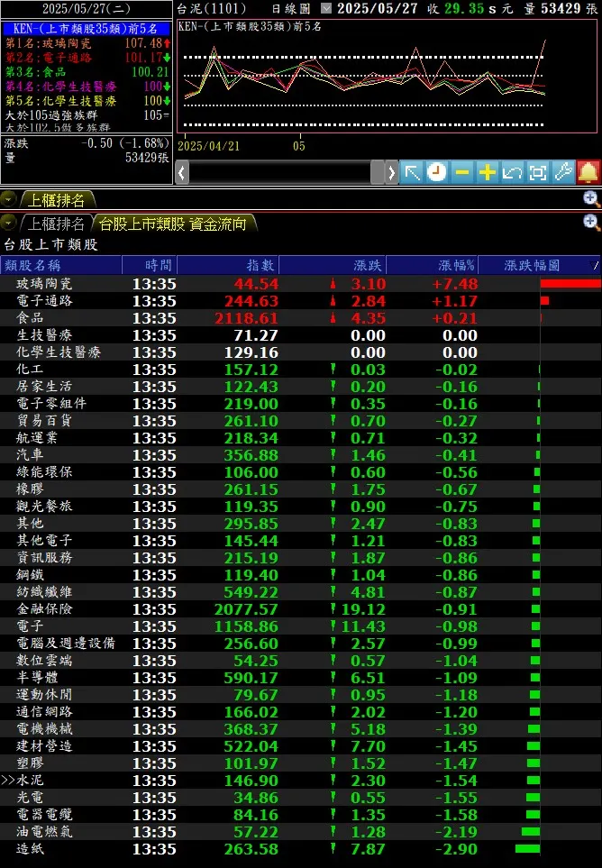The image size is (602, 868).
Task: Select the 綠能環保 sector row
Action: [x=301, y=472]
